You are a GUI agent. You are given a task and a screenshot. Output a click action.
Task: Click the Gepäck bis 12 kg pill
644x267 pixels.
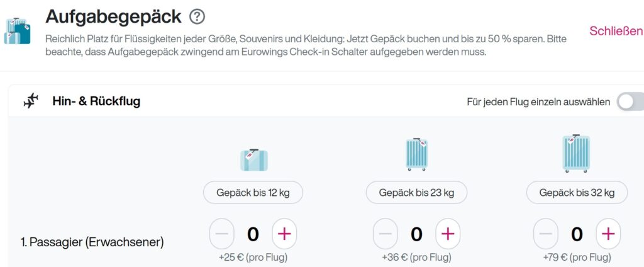click(x=253, y=193)
